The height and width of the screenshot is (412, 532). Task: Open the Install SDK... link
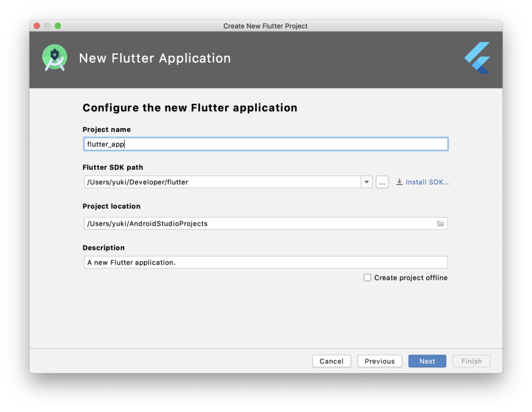(427, 182)
